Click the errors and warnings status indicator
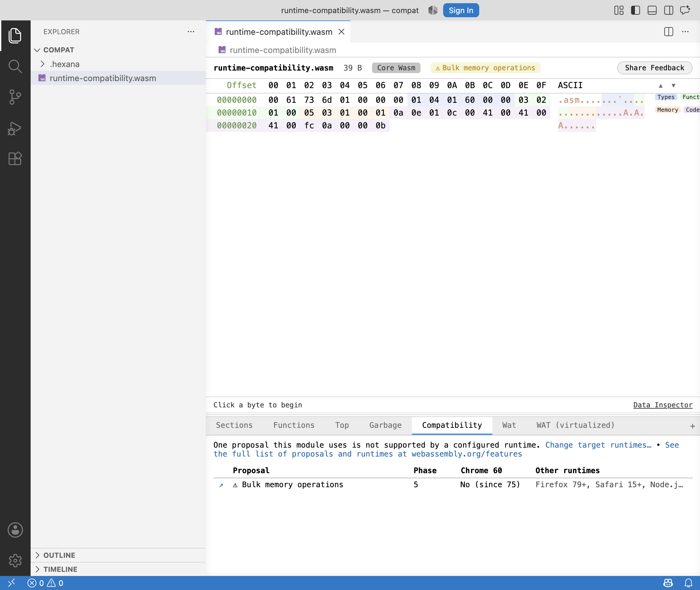The height and width of the screenshot is (590, 700). coord(45,583)
